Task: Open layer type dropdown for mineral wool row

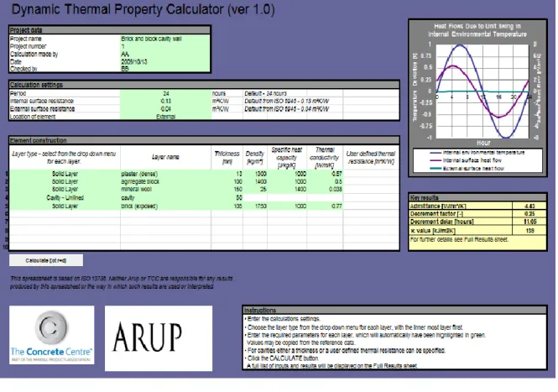Action: 65,189
